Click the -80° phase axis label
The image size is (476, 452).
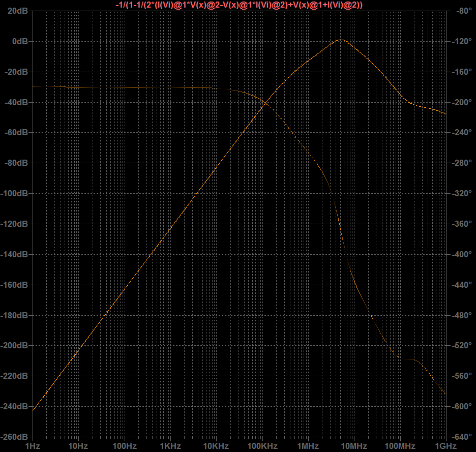(464, 11)
